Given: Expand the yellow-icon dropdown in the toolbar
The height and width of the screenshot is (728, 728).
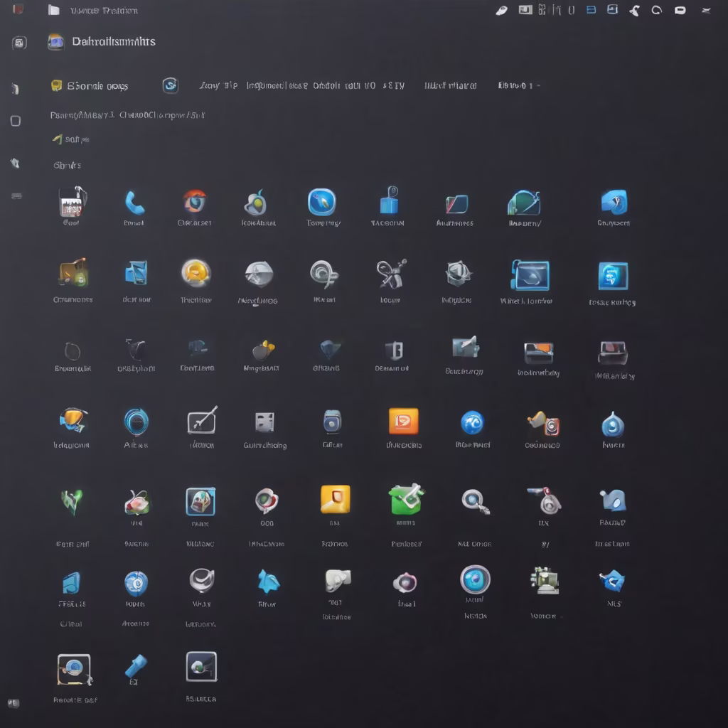Looking at the screenshot, I should (x=90, y=86).
